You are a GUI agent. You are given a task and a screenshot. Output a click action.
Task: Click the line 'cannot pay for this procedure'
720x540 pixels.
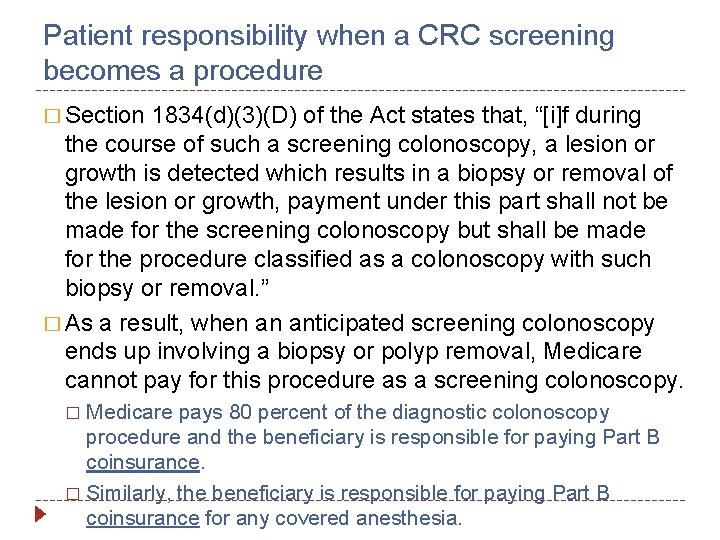coord(374,380)
